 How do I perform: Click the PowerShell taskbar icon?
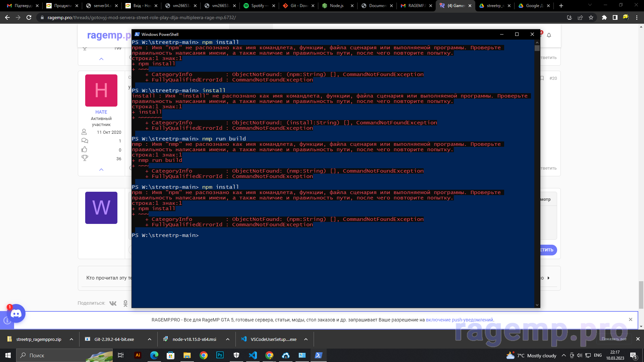click(x=318, y=355)
